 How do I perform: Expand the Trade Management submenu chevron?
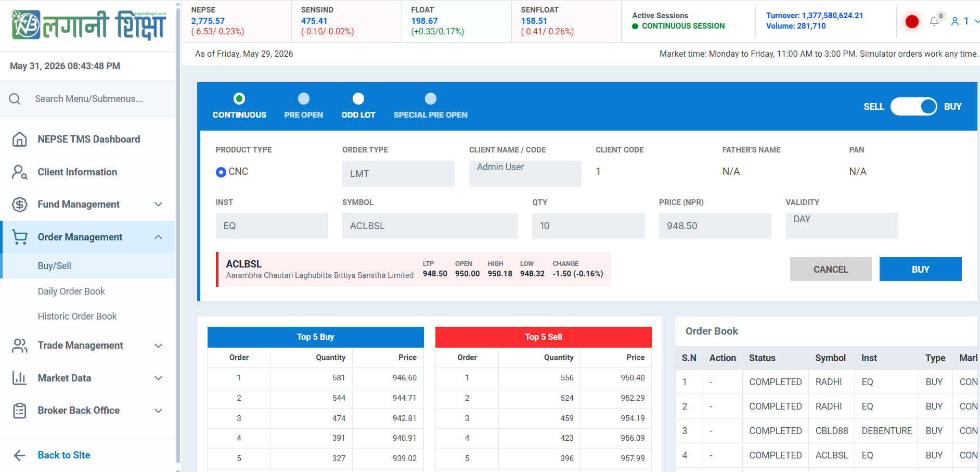[x=159, y=346]
